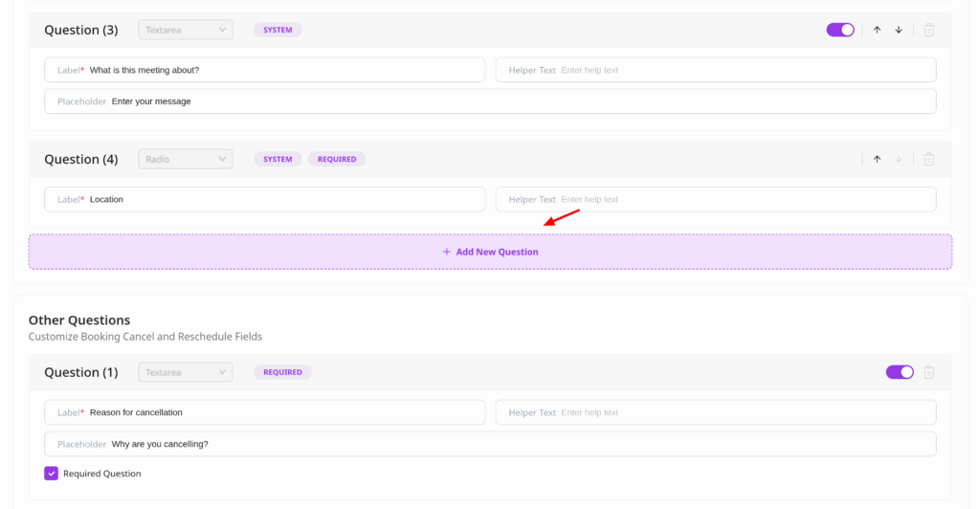This screenshot has height=509, width=980.
Task: Disable the Other Questions Question (1) toggle
Action: (x=900, y=372)
